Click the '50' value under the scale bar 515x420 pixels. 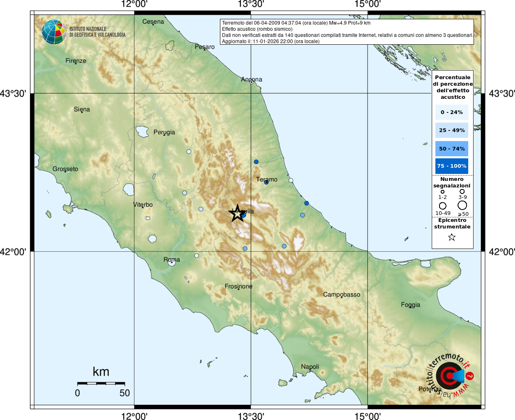tap(125, 393)
